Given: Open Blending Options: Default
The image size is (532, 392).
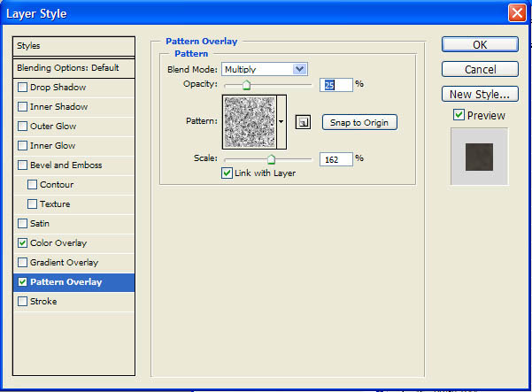Looking at the screenshot, I should pos(73,68).
